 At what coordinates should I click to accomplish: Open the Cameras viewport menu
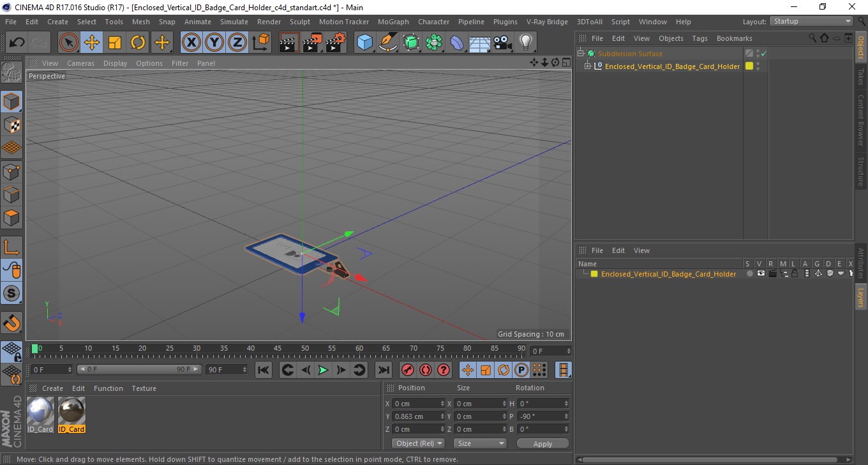point(80,63)
